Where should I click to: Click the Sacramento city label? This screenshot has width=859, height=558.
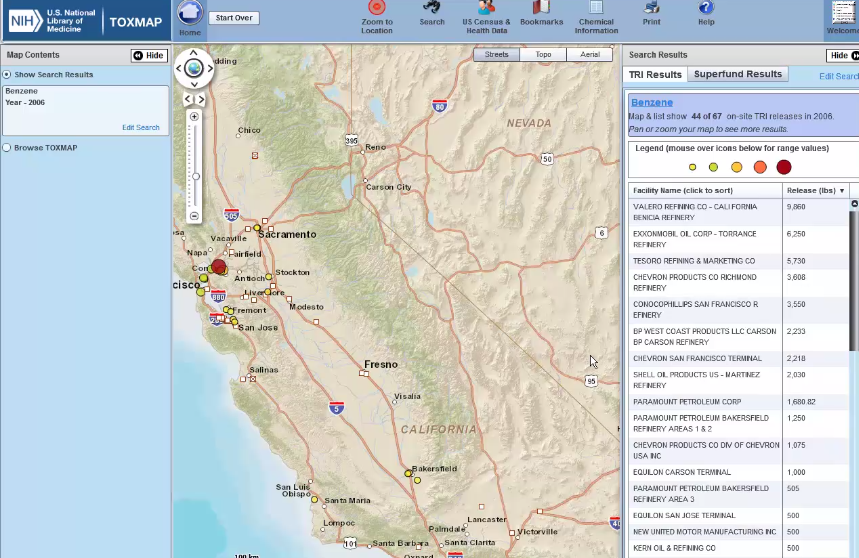coord(287,234)
